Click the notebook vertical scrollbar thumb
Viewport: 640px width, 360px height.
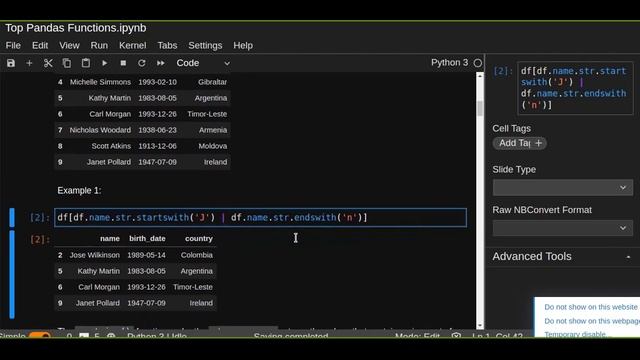(480, 109)
